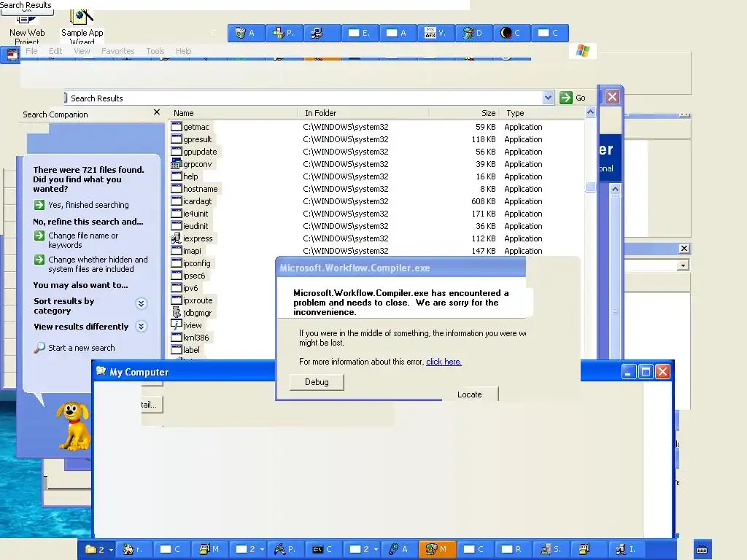Open the Tools menu
The image size is (747, 560).
coord(155,51)
